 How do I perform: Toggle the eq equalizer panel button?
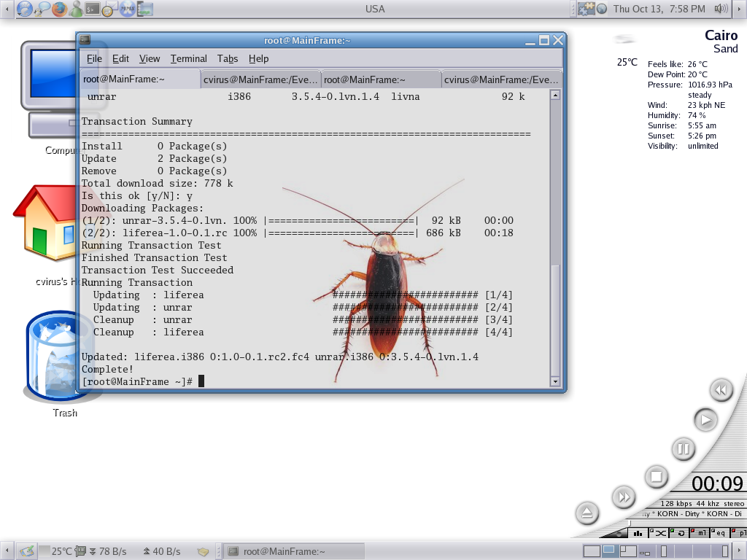tap(719, 533)
